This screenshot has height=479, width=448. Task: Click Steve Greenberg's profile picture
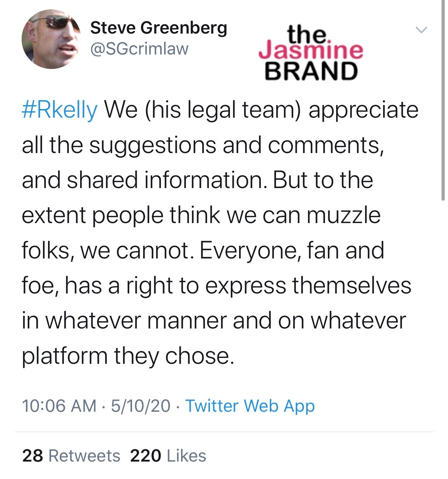coord(51,39)
